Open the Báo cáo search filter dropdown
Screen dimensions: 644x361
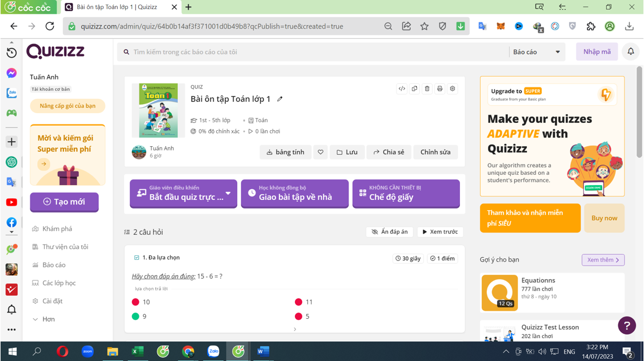click(536, 52)
